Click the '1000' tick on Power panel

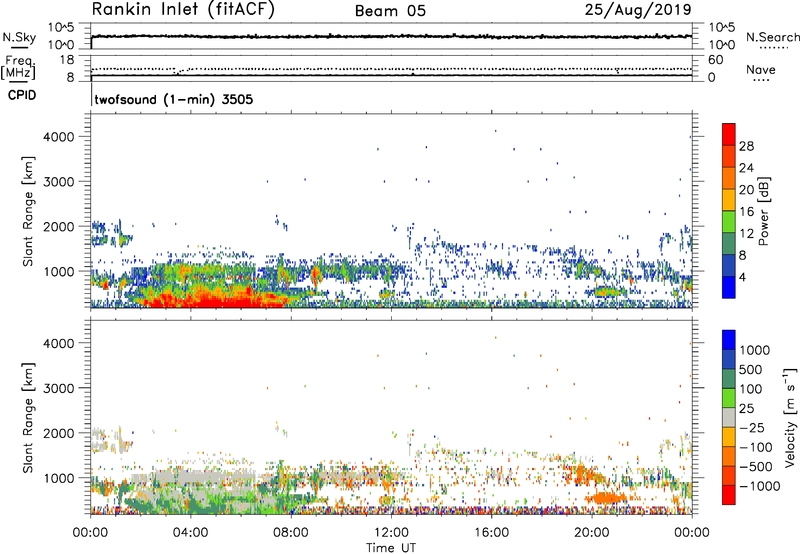pyautogui.click(x=59, y=271)
